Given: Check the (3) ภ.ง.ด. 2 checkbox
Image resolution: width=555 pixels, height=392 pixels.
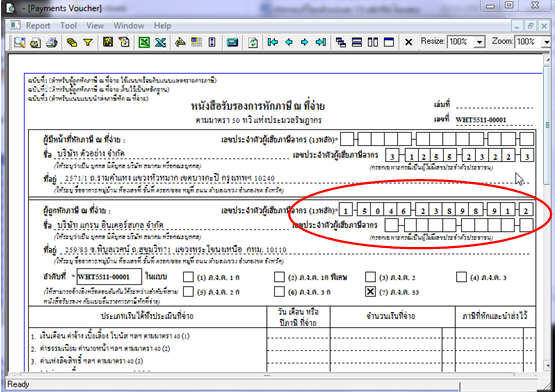Looking at the screenshot, I should 370,277.
